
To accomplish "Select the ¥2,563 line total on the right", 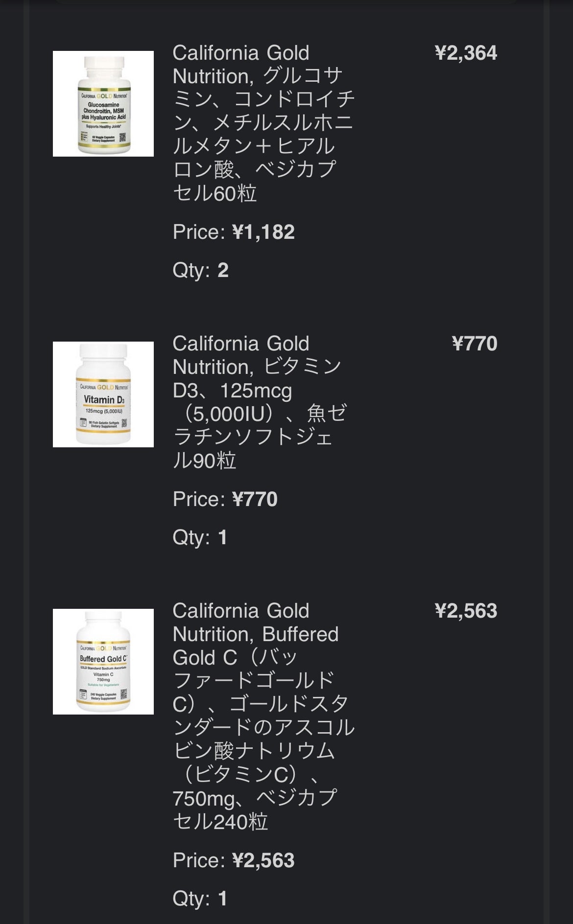I will (465, 611).
